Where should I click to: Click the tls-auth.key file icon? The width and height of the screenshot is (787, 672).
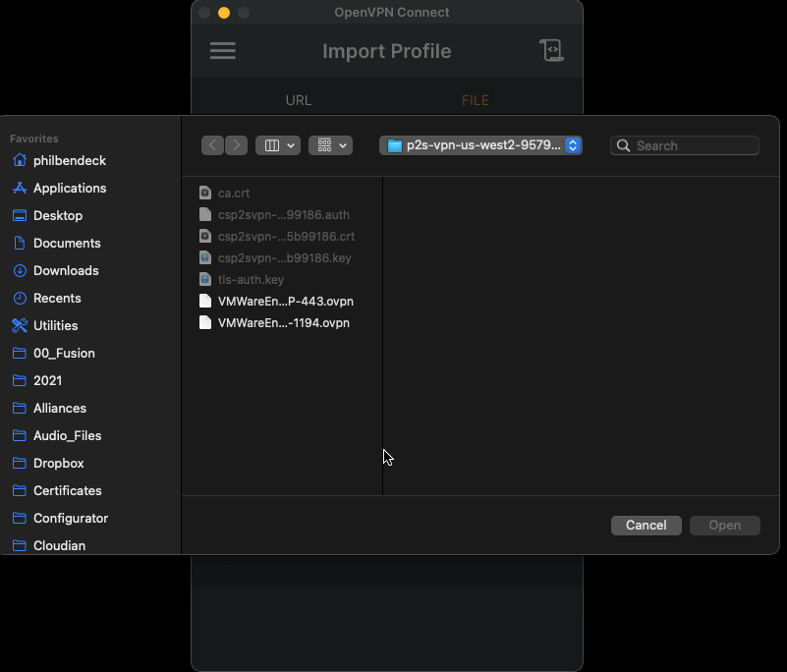pos(204,279)
